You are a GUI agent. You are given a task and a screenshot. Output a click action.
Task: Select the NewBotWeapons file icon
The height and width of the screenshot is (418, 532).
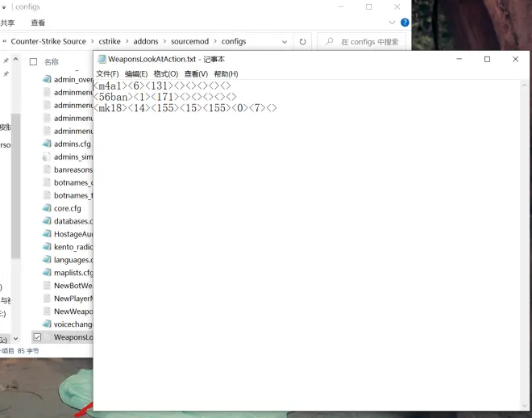(47, 286)
